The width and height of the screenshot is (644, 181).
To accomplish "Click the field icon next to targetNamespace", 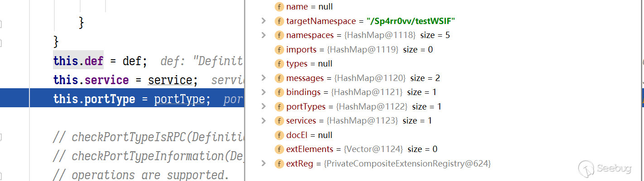I will (279, 21).
